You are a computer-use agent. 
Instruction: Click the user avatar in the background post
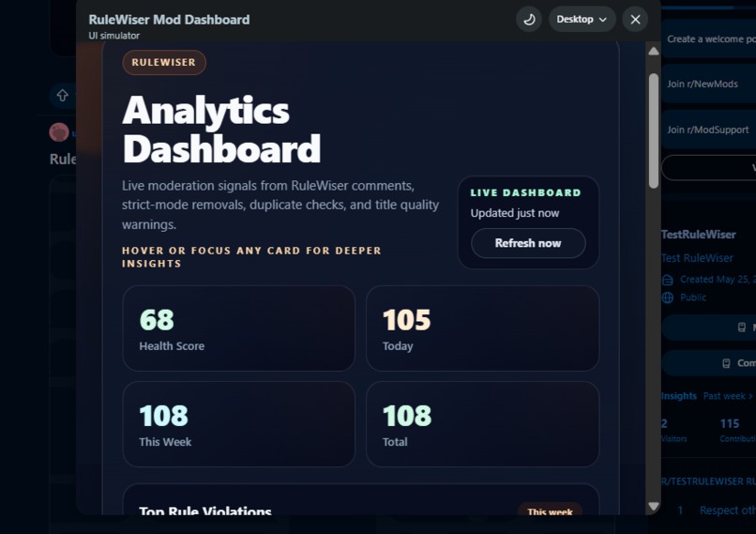tap(59, 132)
